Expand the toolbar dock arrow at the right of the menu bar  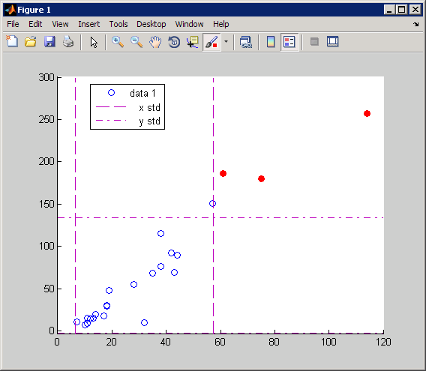(x=416, y=24)
